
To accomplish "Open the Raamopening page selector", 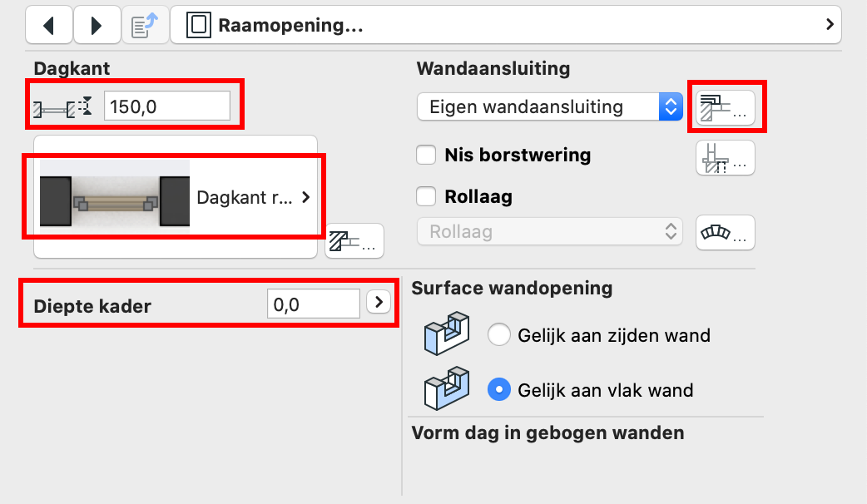I will [506, 25].
